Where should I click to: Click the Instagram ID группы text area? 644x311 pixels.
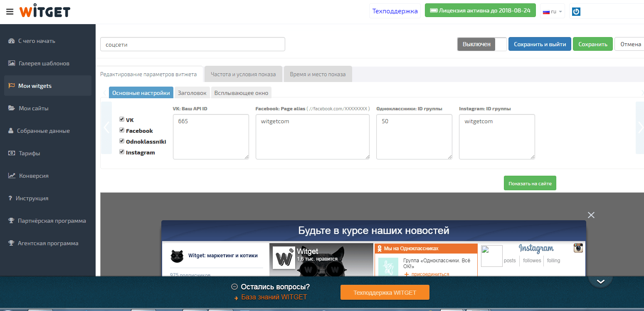point(497,137)
